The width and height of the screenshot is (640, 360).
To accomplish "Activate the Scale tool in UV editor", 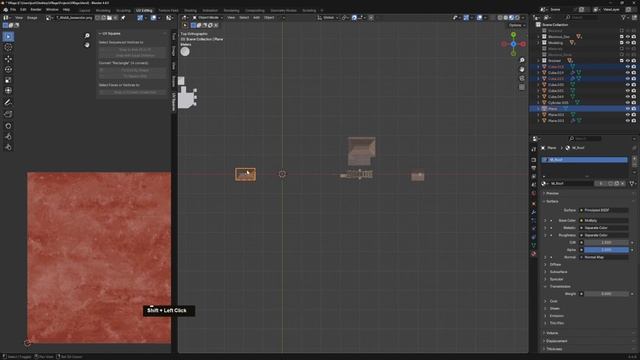I will 8,80.
